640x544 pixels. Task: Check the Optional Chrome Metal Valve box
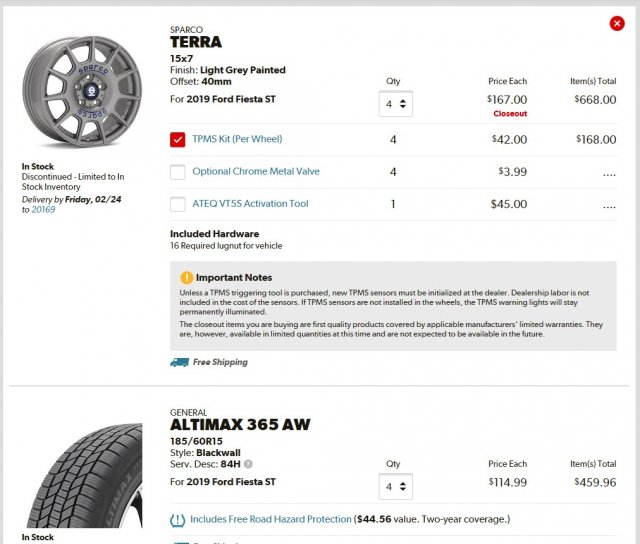[x=178, y=172]
